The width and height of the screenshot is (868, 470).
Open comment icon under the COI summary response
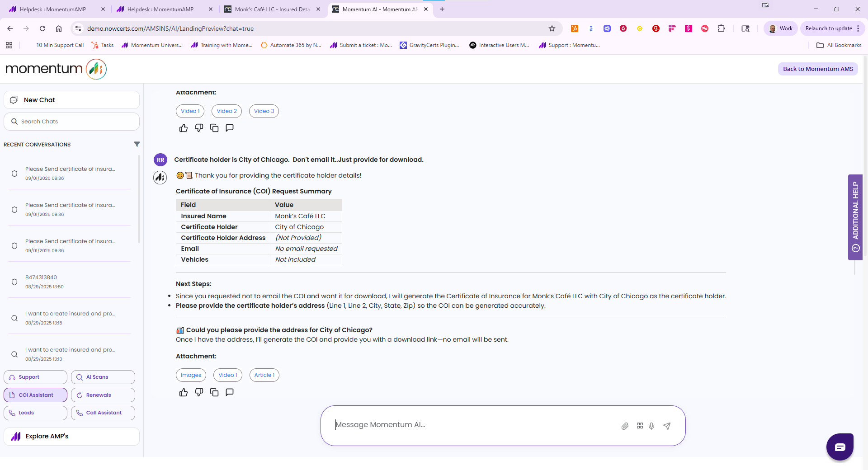[230, 392]
